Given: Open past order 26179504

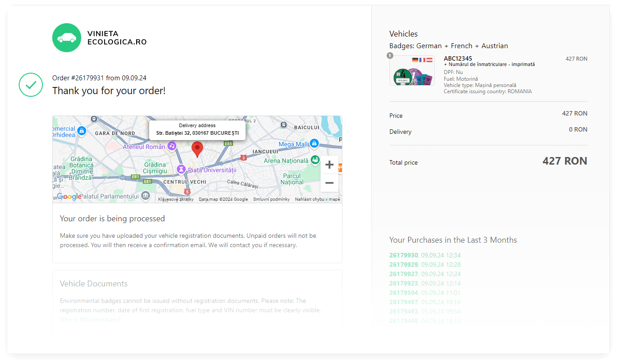Looking at the screenshot, I should (x=404, y=293).
